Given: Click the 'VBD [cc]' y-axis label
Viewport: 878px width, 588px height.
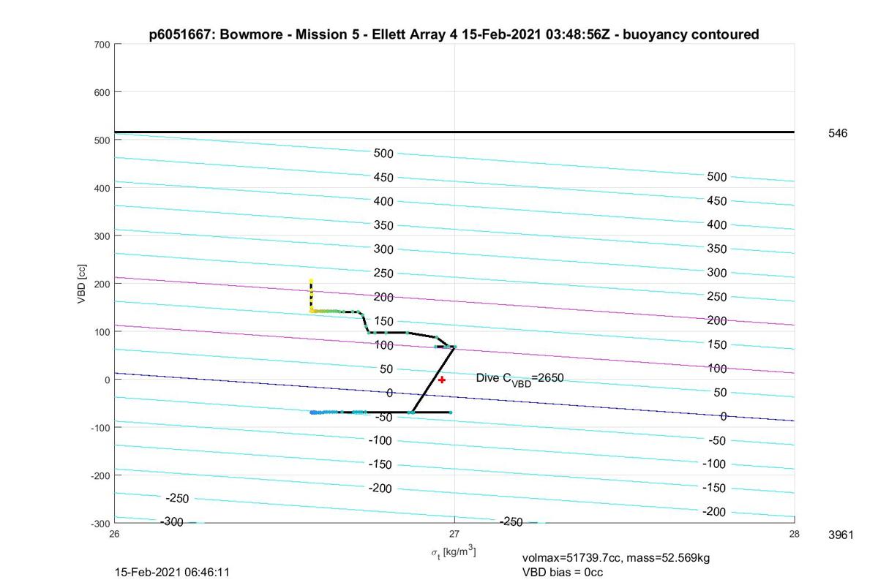Looking at the screenshot, I should (x=83, y=283).
